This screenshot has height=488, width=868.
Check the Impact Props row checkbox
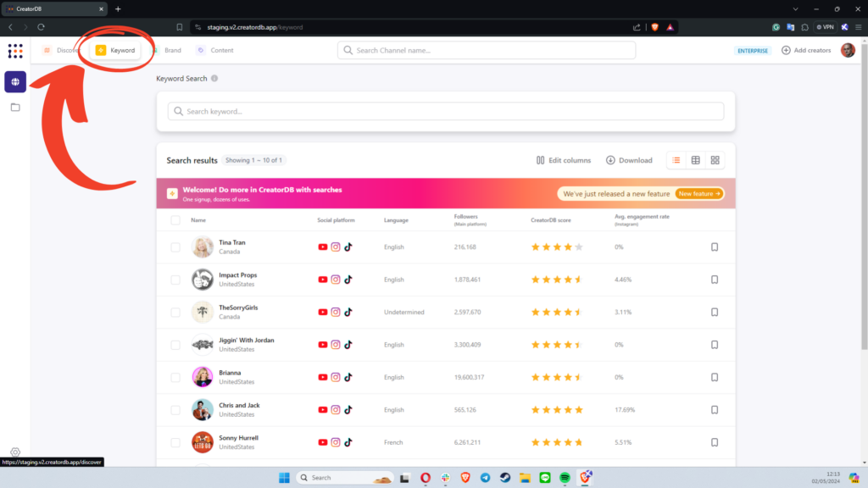[x=175, y=280]
